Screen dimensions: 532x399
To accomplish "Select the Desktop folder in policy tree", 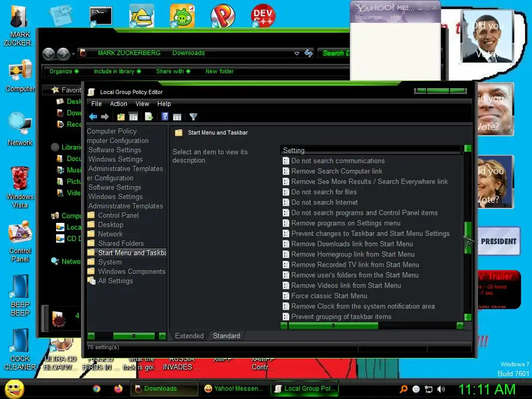I will click(x=110, y=224).
